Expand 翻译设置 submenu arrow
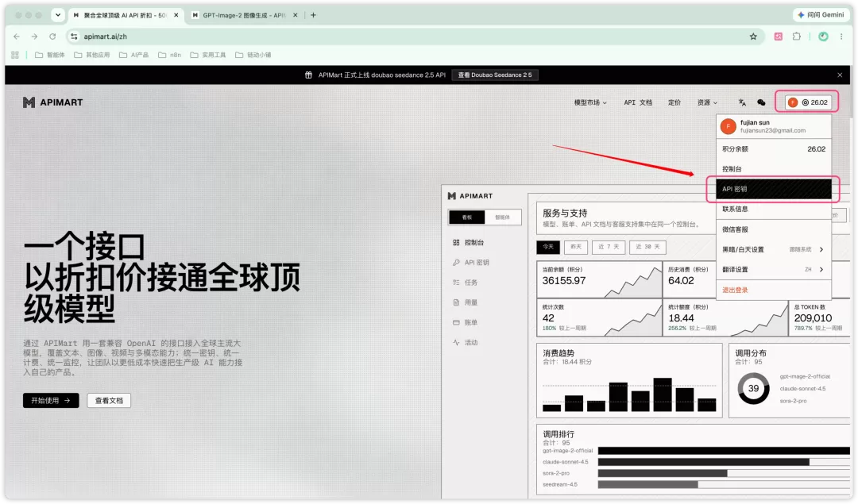The image size is (858, 504). tap(821, 270)
